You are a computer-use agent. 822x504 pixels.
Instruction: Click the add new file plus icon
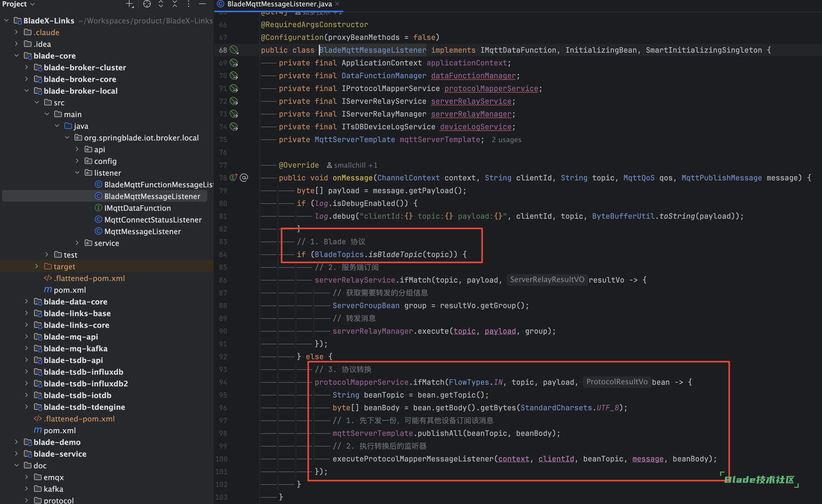coord(129,4)
